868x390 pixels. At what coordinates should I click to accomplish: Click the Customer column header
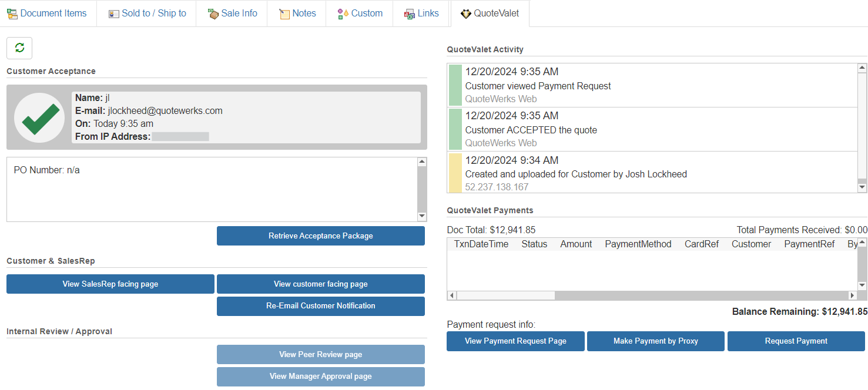751,244
